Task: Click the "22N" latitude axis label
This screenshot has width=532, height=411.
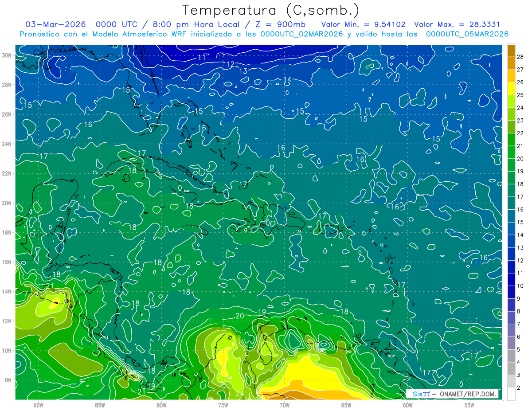Action: pyautogui.click(x=7, y=173)
